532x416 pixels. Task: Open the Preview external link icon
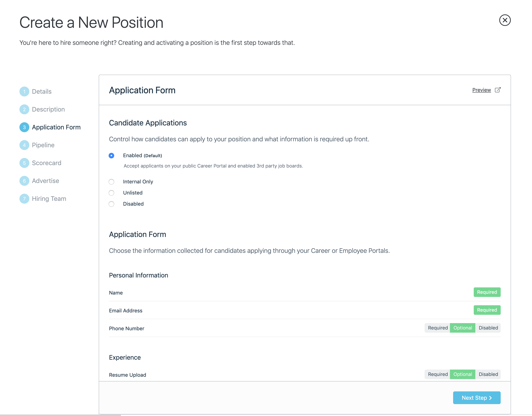pos(498,90)
